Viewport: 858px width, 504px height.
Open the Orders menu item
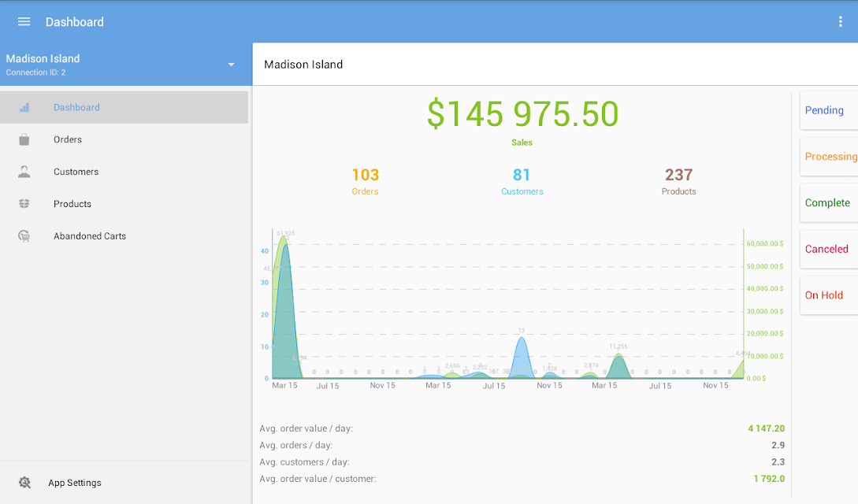124,139
